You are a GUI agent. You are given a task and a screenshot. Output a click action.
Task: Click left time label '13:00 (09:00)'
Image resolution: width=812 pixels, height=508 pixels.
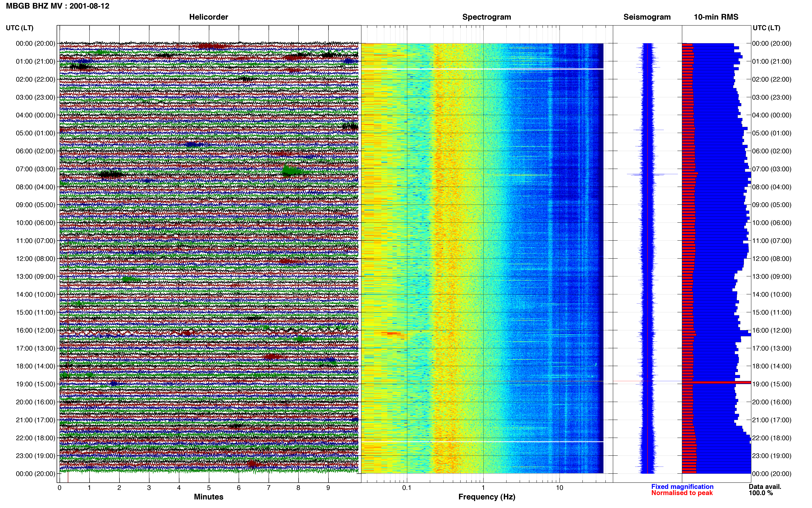pyautogui.click(x=36, y=277)
